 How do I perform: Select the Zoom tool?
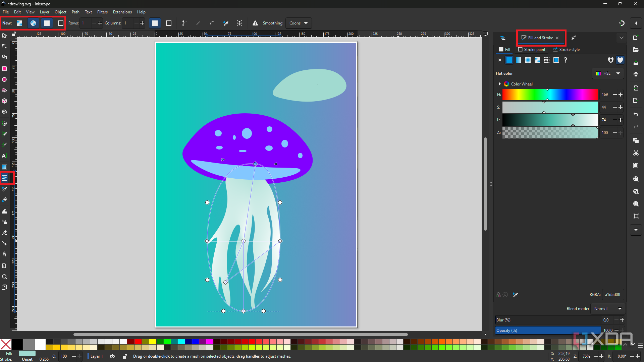point(4,277)
